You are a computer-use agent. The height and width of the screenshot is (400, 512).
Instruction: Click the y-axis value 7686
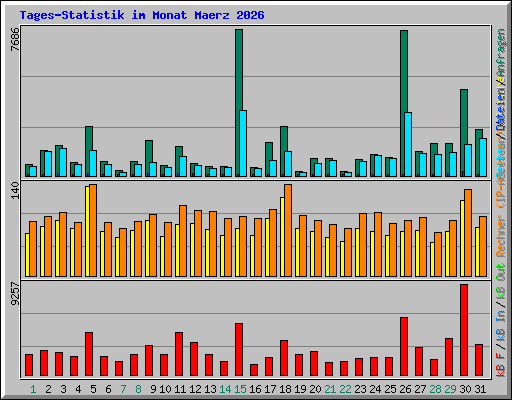coord(15,39)
